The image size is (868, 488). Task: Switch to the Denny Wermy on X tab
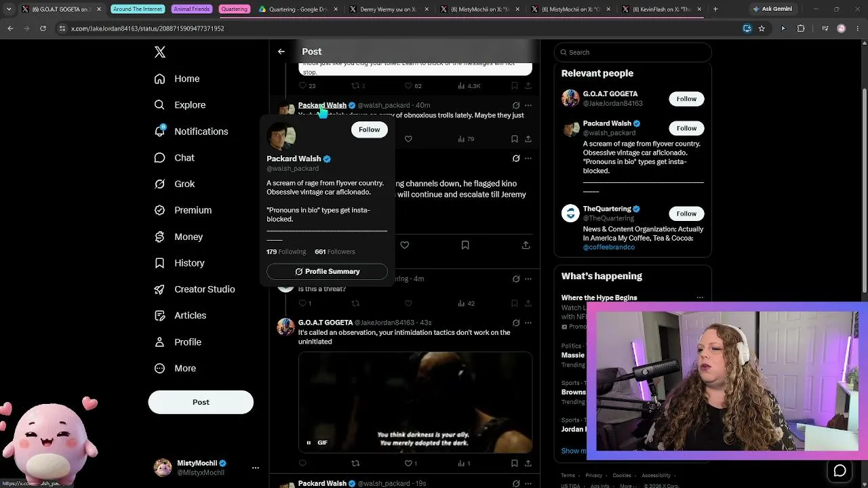389,9
